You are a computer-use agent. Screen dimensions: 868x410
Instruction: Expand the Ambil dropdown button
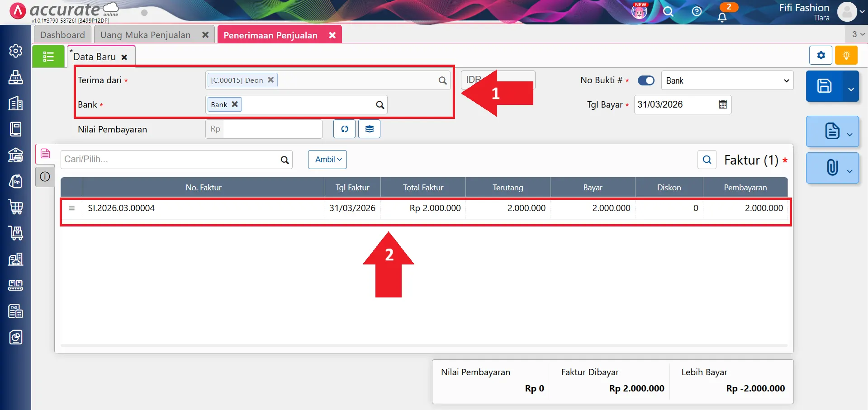tap(327, 160)
